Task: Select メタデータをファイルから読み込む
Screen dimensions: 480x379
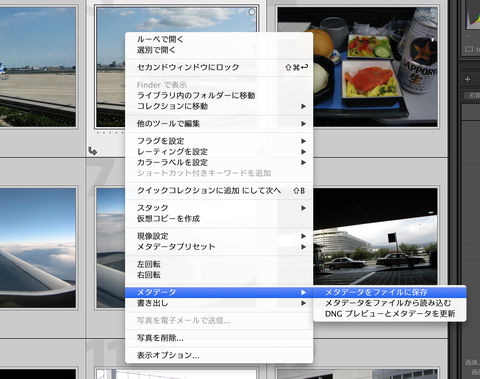Action: click(390, 303)
